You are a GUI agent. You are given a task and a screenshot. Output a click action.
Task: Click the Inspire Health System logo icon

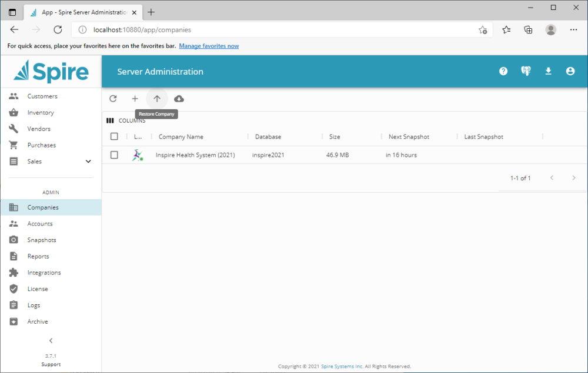(138, 155)
